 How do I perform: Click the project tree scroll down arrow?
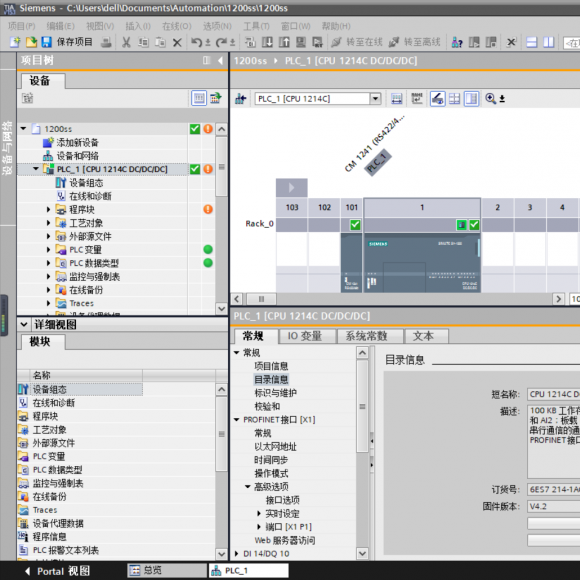222,308
